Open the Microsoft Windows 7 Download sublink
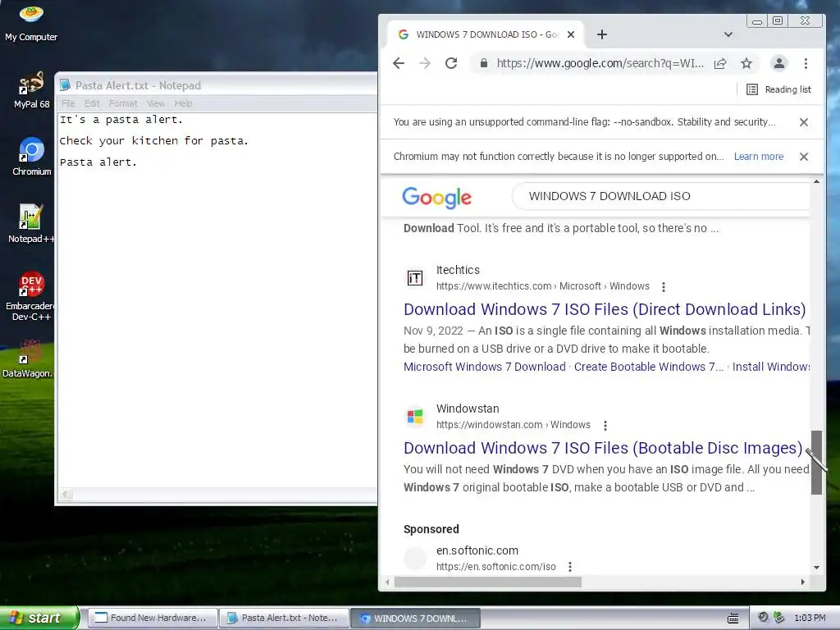The width and height of the screenshot is (840, 630). 484,367
